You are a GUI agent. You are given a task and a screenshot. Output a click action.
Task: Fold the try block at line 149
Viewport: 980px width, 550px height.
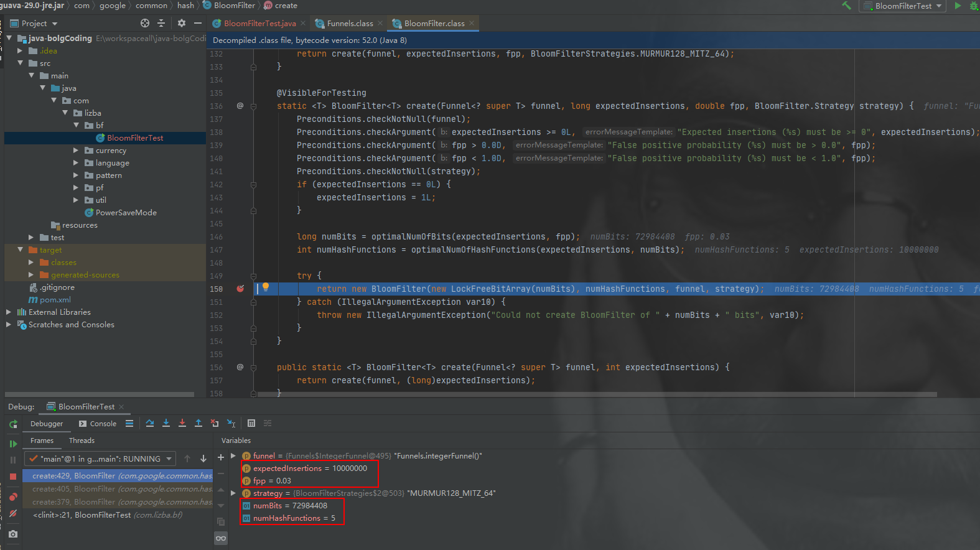(254, 276)
